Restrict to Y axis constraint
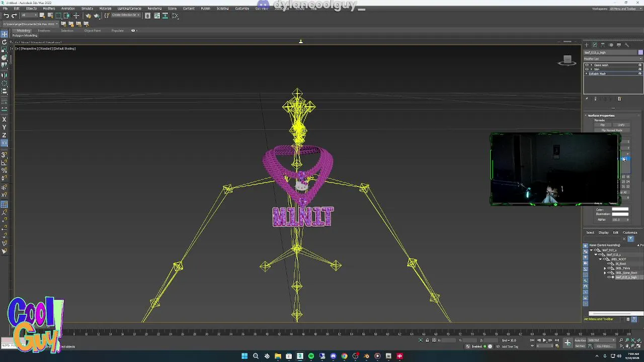The image size is (644, 362). [4, 127]
